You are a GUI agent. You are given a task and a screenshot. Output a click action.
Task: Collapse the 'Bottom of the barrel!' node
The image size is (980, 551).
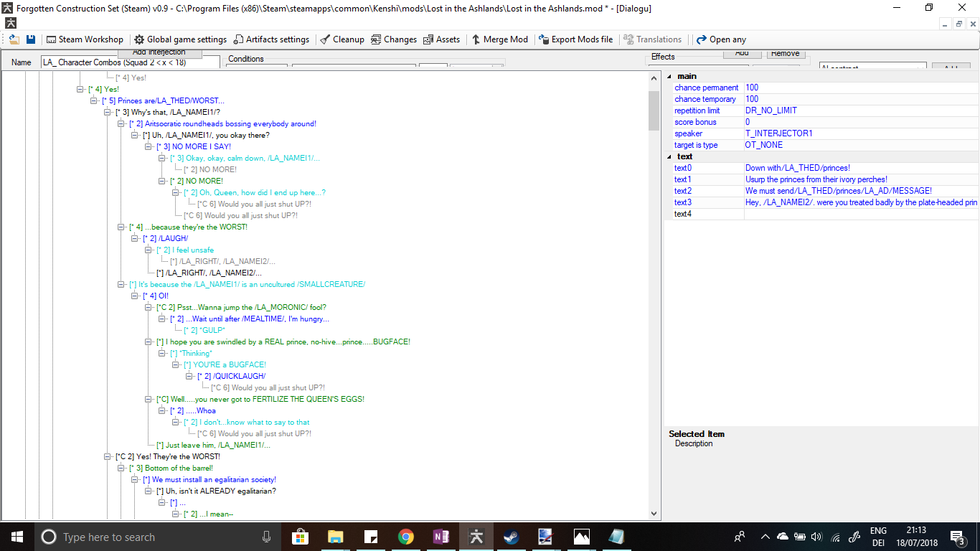click(x=121, y=468)
